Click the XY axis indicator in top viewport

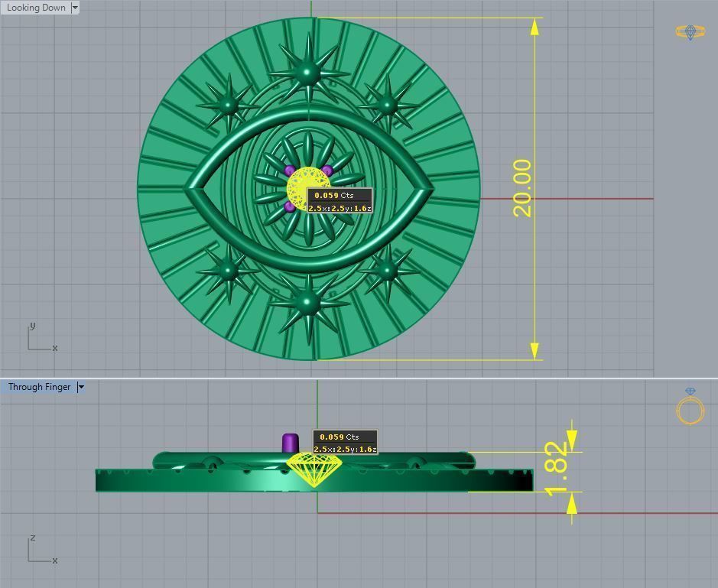(42, 337)
